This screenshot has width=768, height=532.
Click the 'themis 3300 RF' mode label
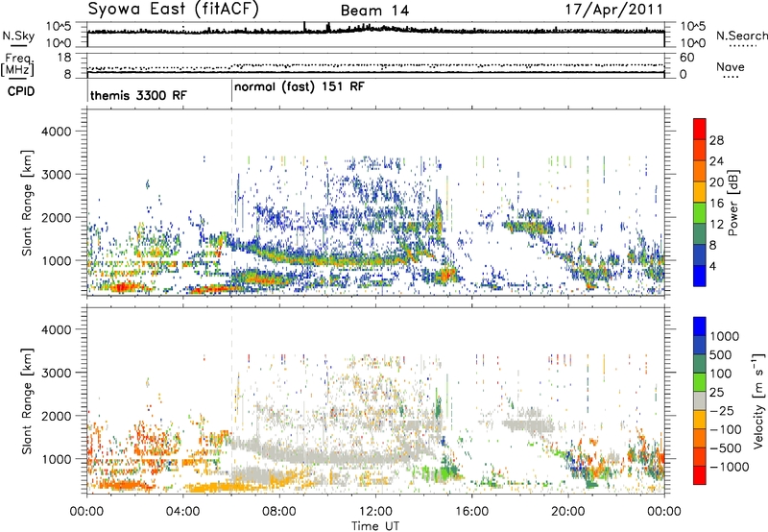138,95
